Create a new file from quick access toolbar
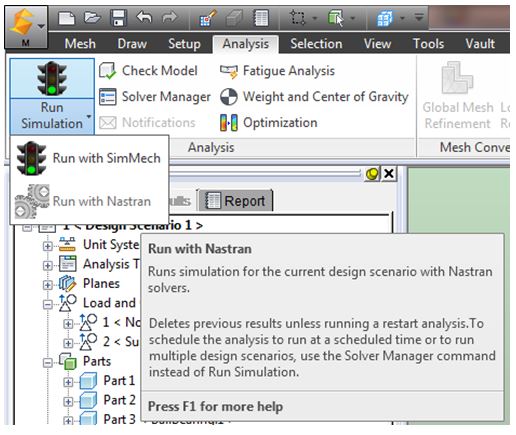The width and height of the screenshot is (516, 435). coord(66,18)
